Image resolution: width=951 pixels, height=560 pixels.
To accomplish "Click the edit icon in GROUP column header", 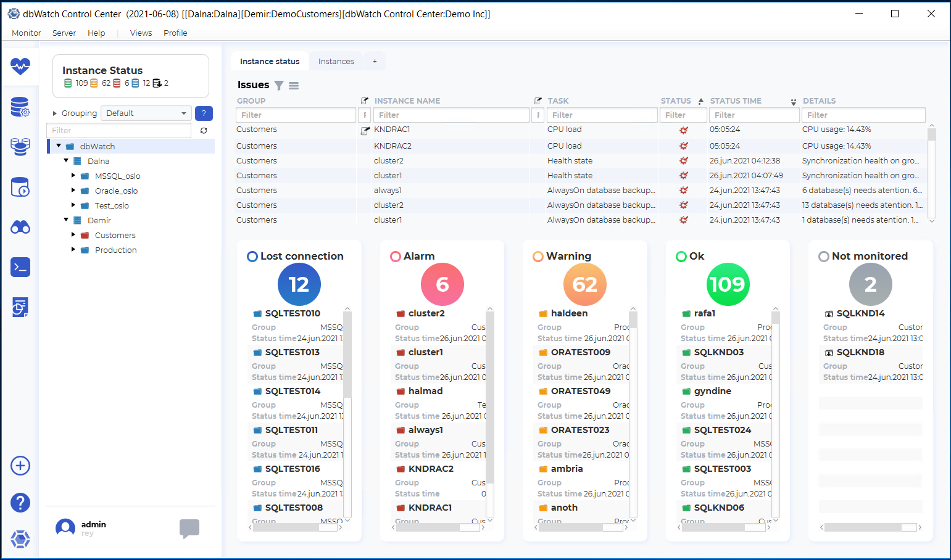I will pos(364,101).
